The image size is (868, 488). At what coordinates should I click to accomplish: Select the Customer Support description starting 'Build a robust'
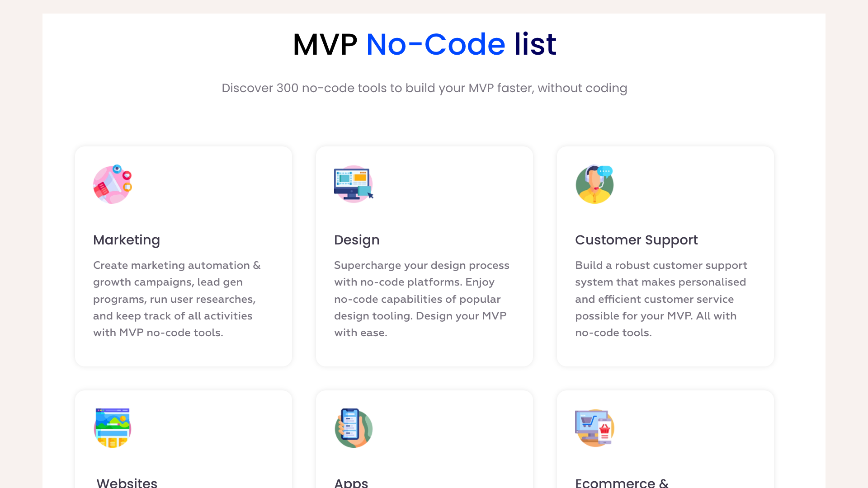661,299
